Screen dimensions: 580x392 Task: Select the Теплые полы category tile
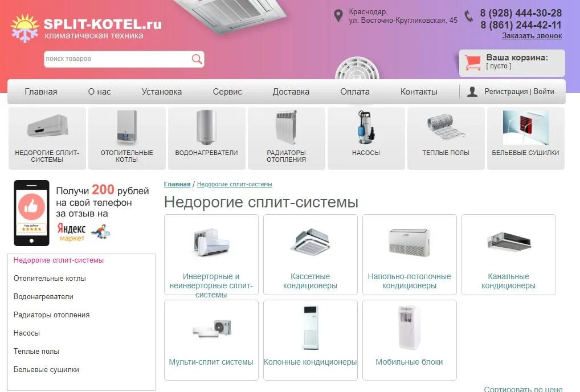(446, 138)
